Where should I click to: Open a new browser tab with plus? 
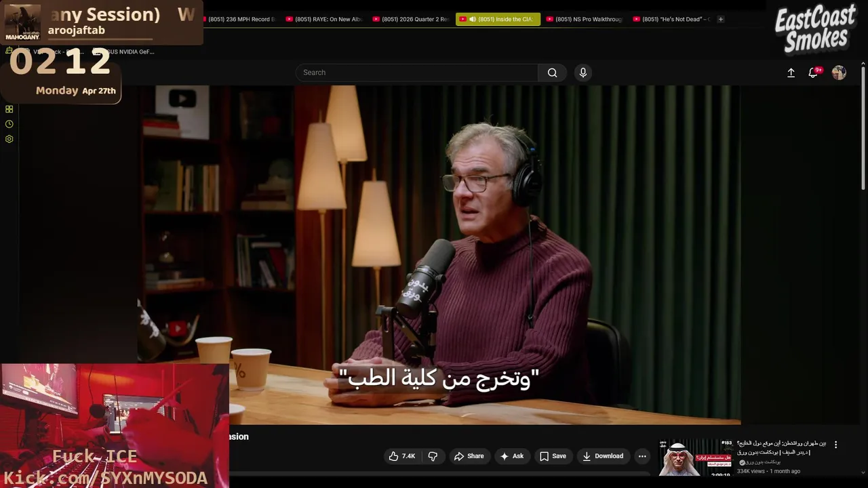721,19
